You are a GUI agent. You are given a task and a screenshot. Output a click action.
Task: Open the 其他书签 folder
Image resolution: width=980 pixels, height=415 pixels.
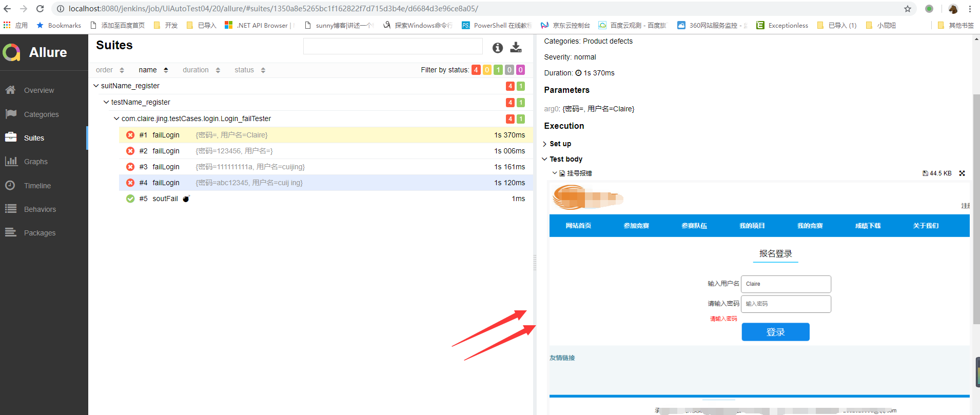(955, 25)
